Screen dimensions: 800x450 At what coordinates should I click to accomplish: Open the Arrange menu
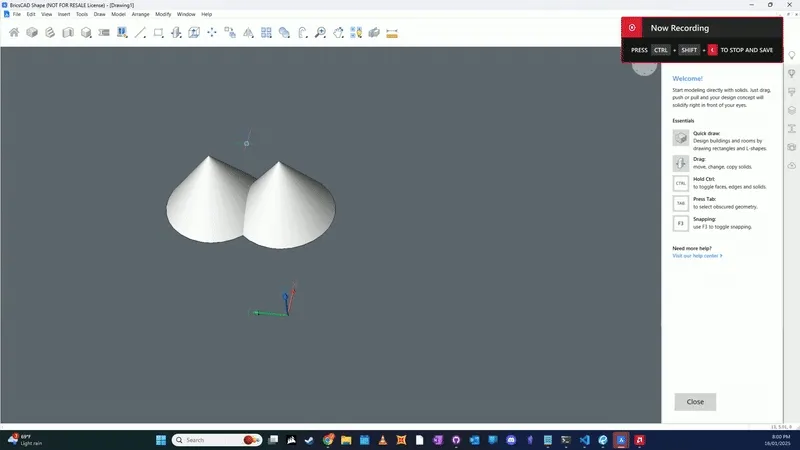coord(140,14)
